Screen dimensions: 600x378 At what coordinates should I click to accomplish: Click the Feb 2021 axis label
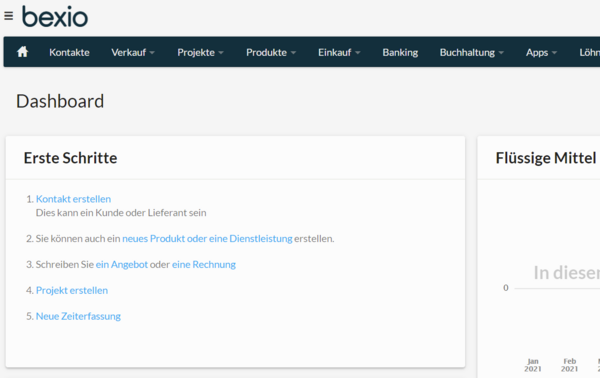569,365
